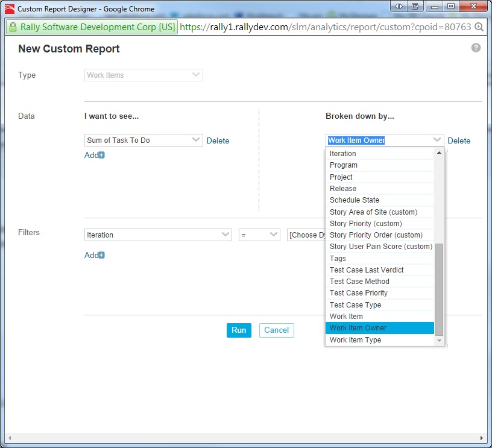The width and height of the screenshot is (492, 448).
Task: Click the pop-out window icon in title bar
Action: [x=414, y=6]
